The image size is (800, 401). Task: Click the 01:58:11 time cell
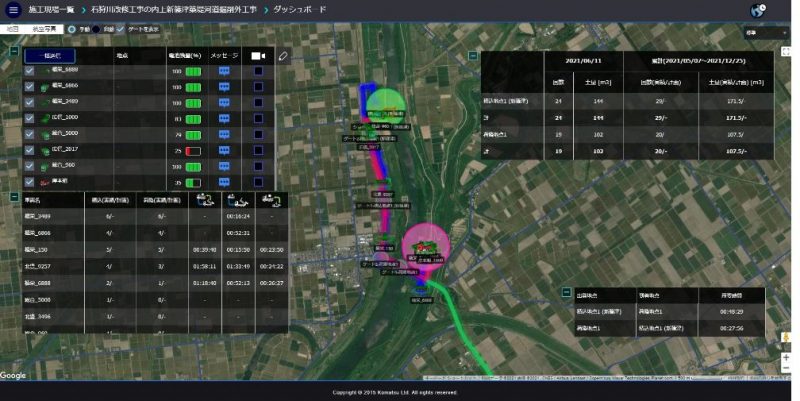click(x=204, y=266)
